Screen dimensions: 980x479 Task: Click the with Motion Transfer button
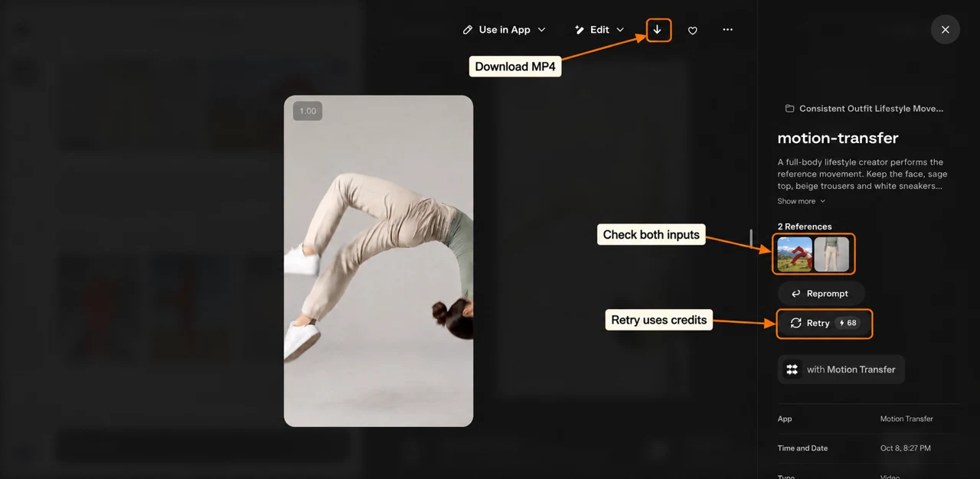pyautogui.click(x=841, y=370)
